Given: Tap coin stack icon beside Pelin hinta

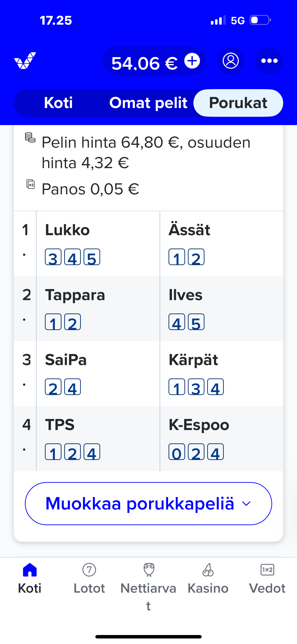Looking at the screenshot, I should [30, 138].
